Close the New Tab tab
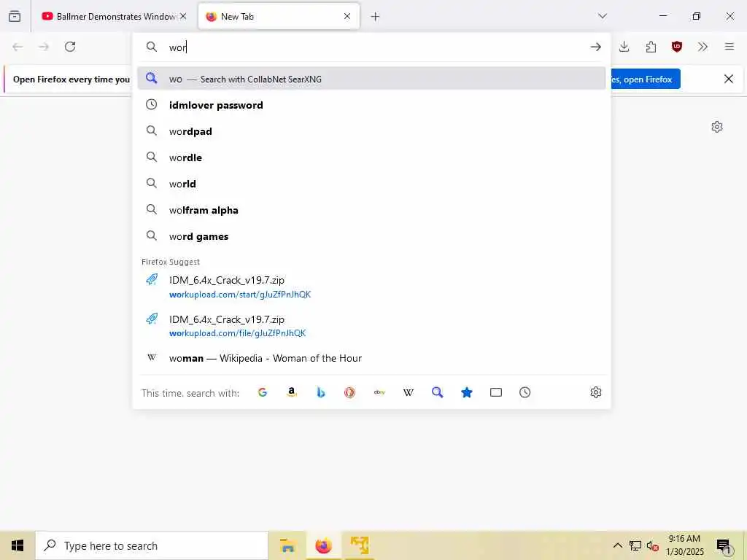Viewport: 747px width, 560px height. (347, 16)
